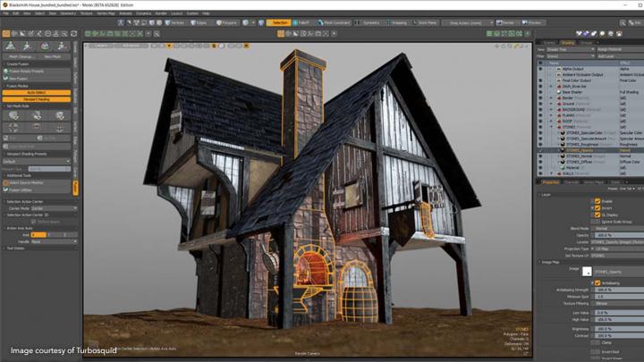The height and width of the screenshot is (362, 644).
Task: Click the Preview toolbar button
Action: (x=532, y=22)
